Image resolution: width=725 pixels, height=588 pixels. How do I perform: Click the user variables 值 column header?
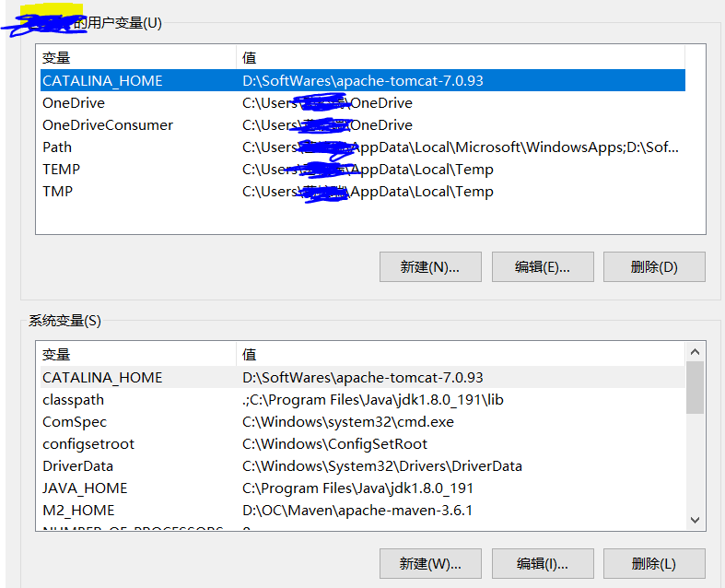pos(461,58)
